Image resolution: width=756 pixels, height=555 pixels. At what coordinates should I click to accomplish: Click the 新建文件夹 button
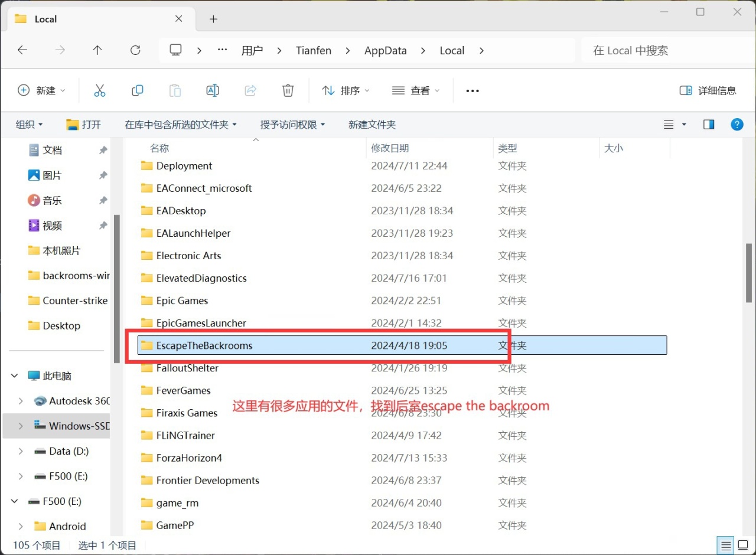click(372, 125)
